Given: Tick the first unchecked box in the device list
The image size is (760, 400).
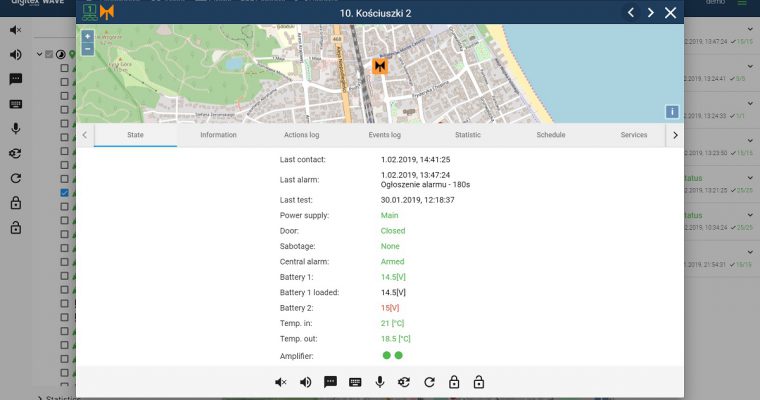Looking at the screenshot, I should (x=65, y=69).
